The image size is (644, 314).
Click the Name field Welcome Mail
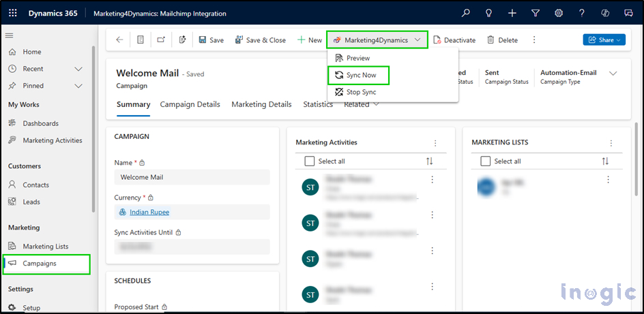192,177
